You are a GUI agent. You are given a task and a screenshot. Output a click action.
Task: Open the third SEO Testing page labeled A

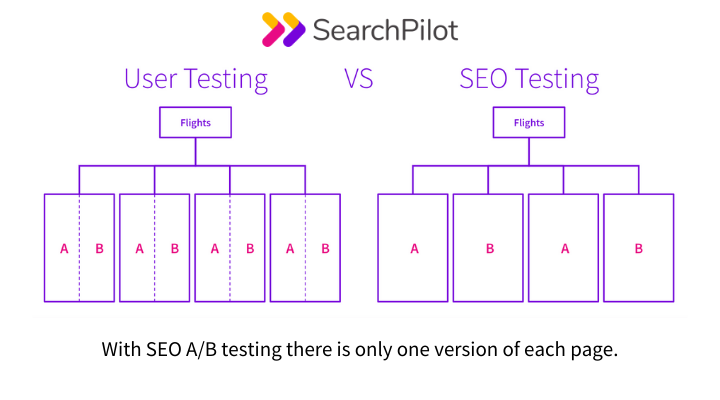(x=564, y=249)
